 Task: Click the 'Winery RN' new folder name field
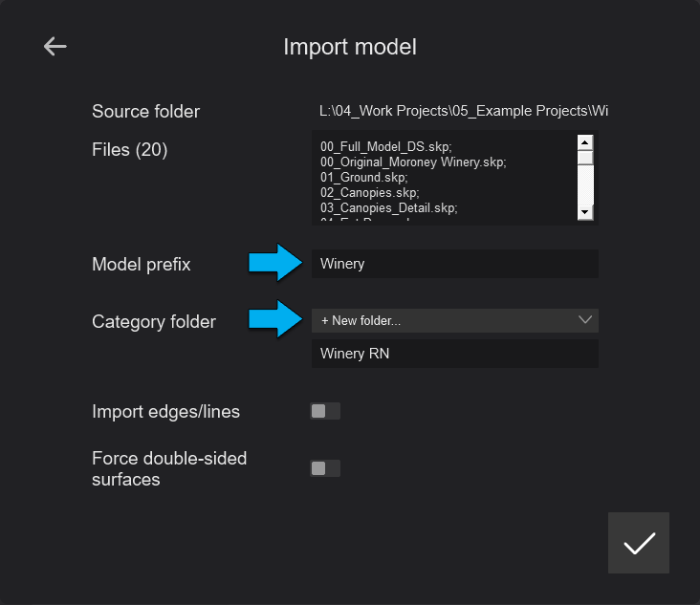click(454, 354)
